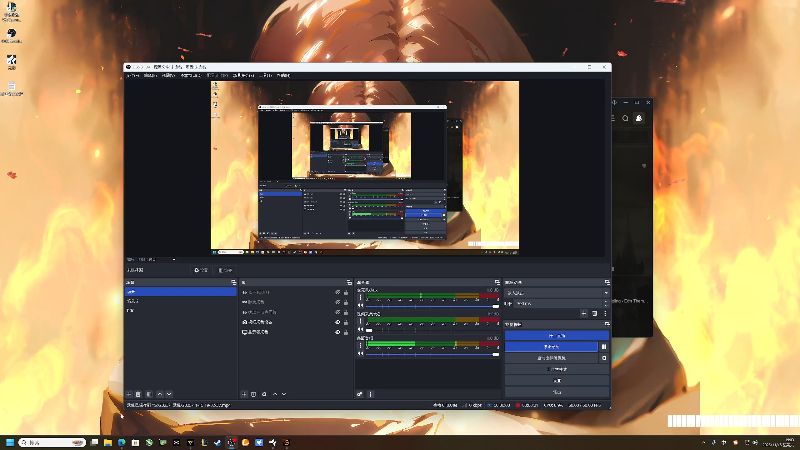This screenshot has height=450, width=800.
Task: Show hidden system tray icons chevron
Action: click(x=704, y=443)
